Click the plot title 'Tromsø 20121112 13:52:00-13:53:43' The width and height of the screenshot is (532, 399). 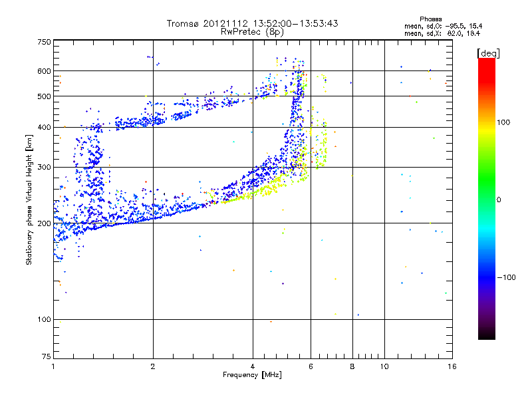click(252, 23)
